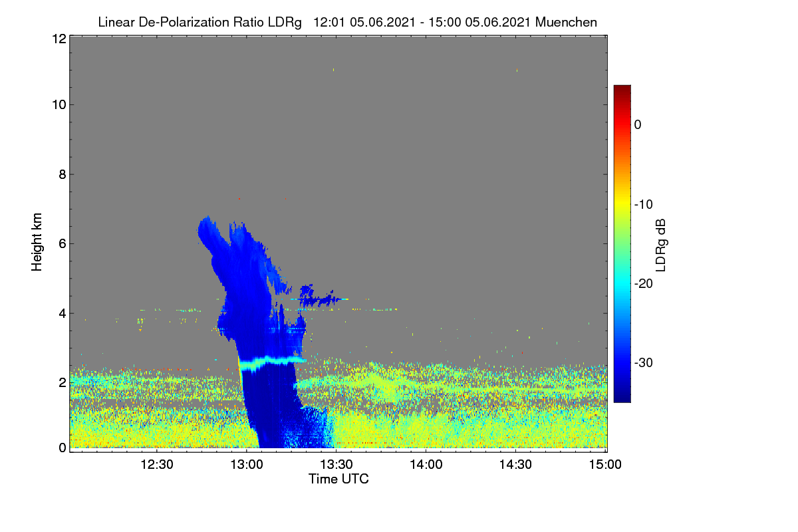
Task: Click the plot title "Linear De-Polarization Ratio LDRg"
Action: click(x=199, y=23)
